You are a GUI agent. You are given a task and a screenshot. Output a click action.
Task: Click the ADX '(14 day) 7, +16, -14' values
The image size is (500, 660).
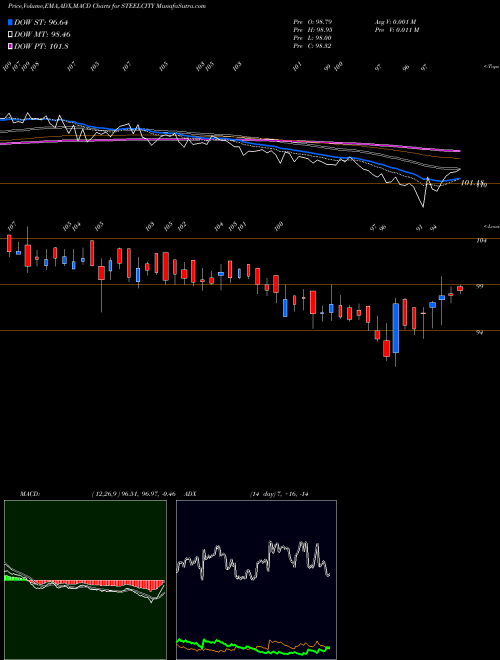coord(279,494)
